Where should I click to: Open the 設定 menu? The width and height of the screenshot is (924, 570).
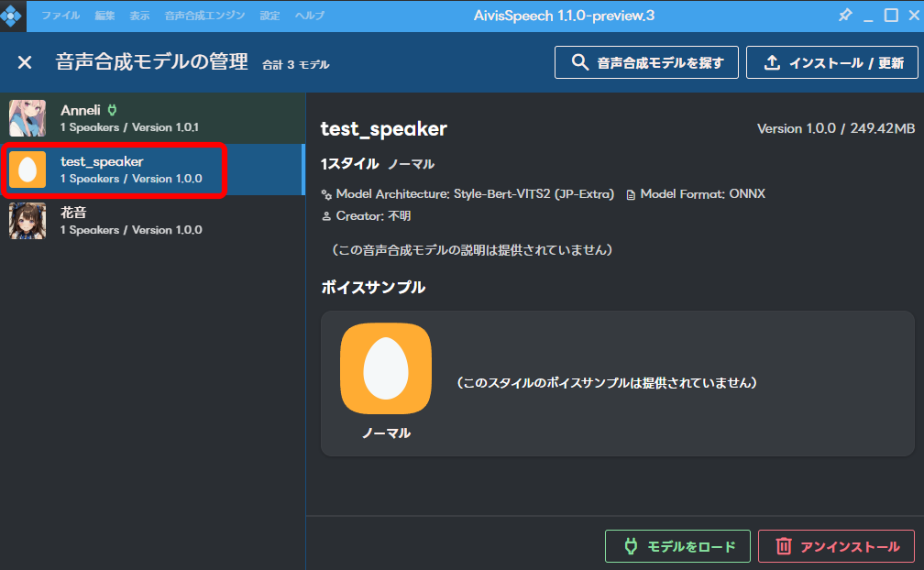[x=269, y=16]
